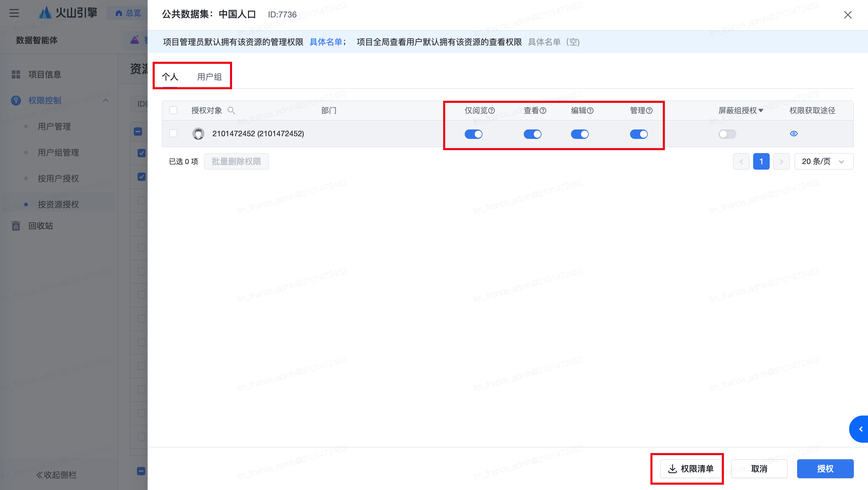868x490 pixels.
Task: Click the 授权对象 search icon
Action: click(x=231, y=110)
